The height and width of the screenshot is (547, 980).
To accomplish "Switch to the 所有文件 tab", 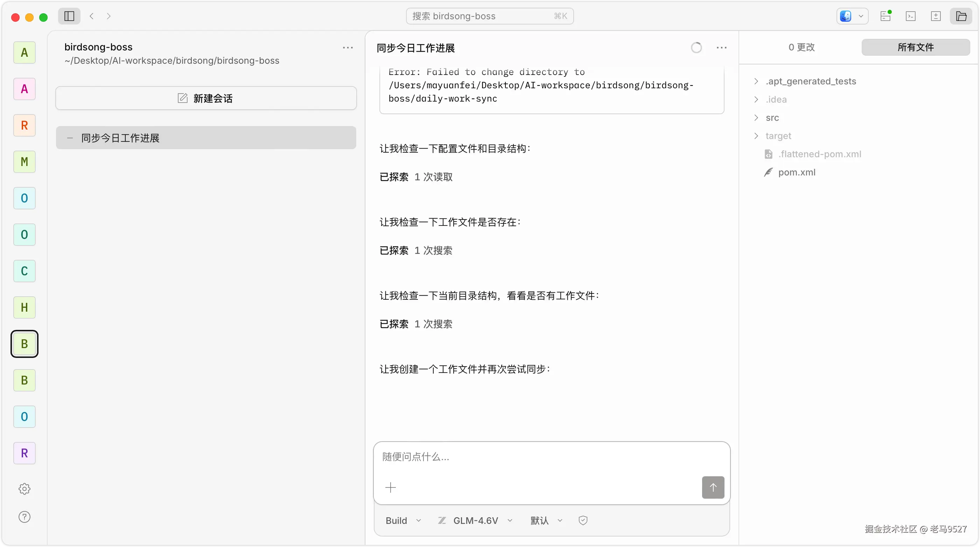I will point(915,47).
